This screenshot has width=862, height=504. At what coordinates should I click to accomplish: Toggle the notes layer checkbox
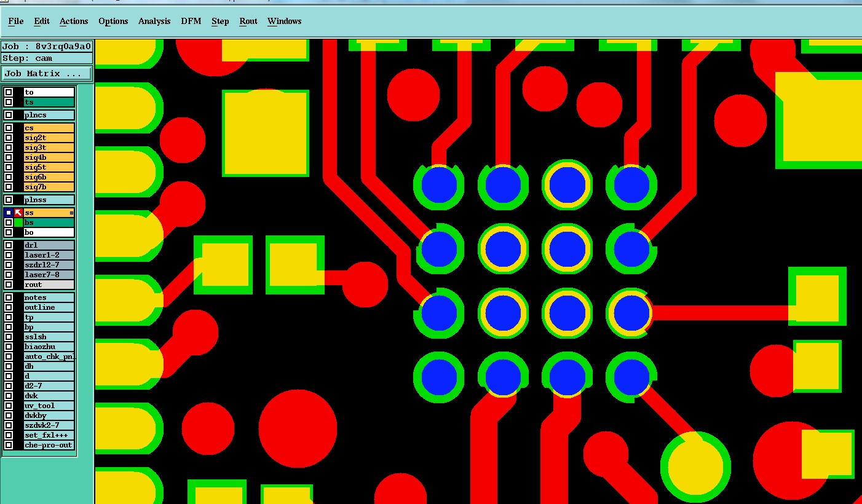(9, 297)
